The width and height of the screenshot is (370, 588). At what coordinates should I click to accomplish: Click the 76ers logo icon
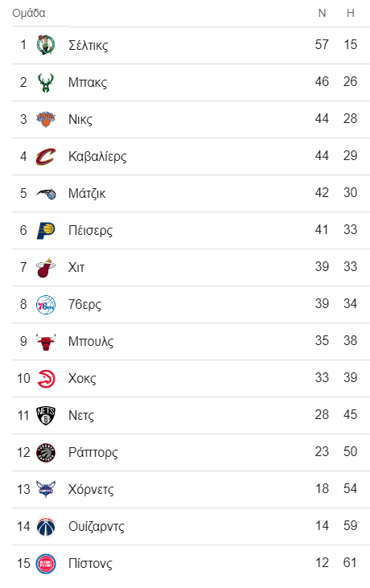click(46, 305)
